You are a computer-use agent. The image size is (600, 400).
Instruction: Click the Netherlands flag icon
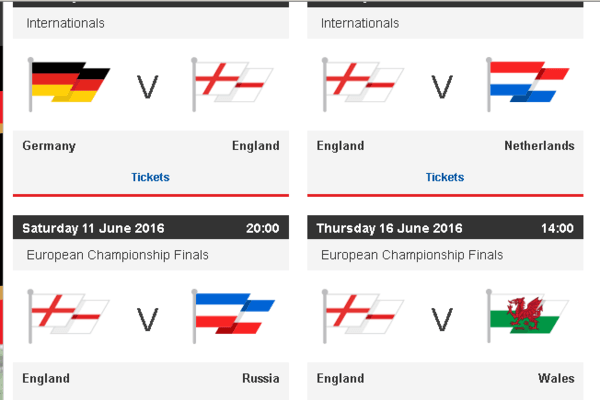click(527, 83)
